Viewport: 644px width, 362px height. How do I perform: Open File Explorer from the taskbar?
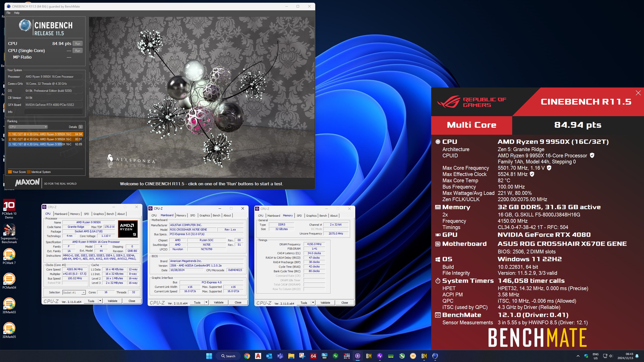(x=291, y=356)
